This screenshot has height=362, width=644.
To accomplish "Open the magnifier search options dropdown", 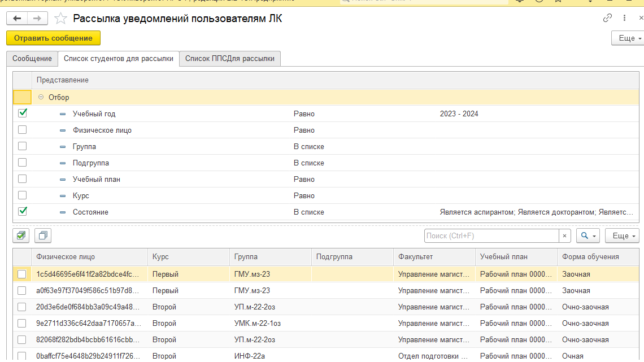I will [588, 235].
